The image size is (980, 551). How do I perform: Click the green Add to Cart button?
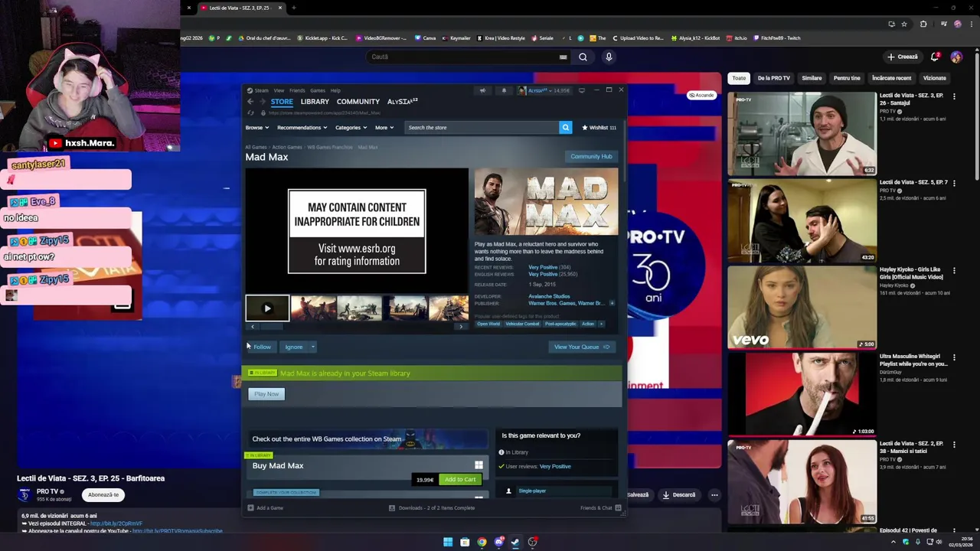(460, 479)
